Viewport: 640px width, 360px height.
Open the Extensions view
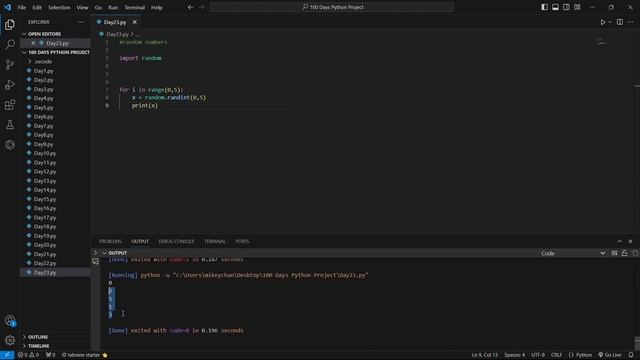[10, 104]
